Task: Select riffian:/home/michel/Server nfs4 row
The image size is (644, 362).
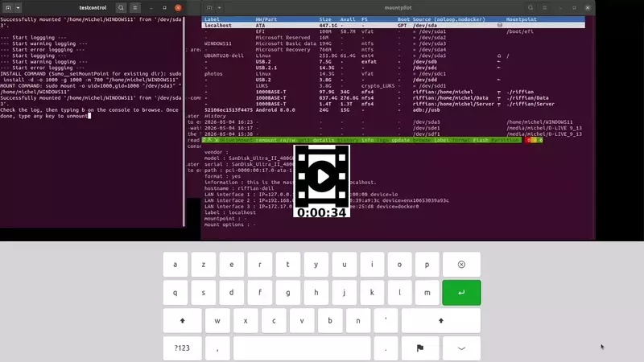Action: coord(393,104)
